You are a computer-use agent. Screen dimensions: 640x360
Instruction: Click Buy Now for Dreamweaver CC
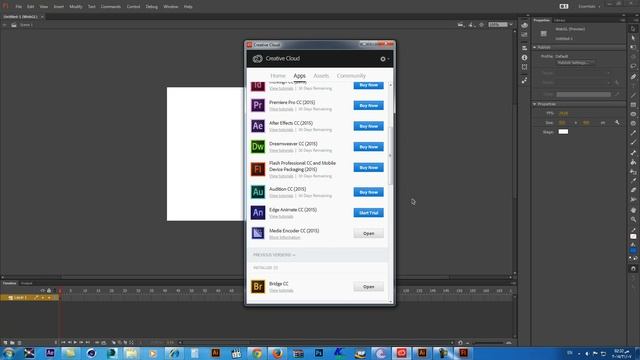[x=369, y=147]
